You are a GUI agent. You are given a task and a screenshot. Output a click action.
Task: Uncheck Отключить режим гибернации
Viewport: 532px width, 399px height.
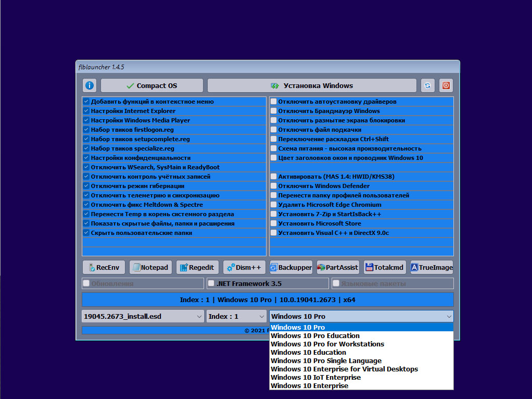(86, 186)
